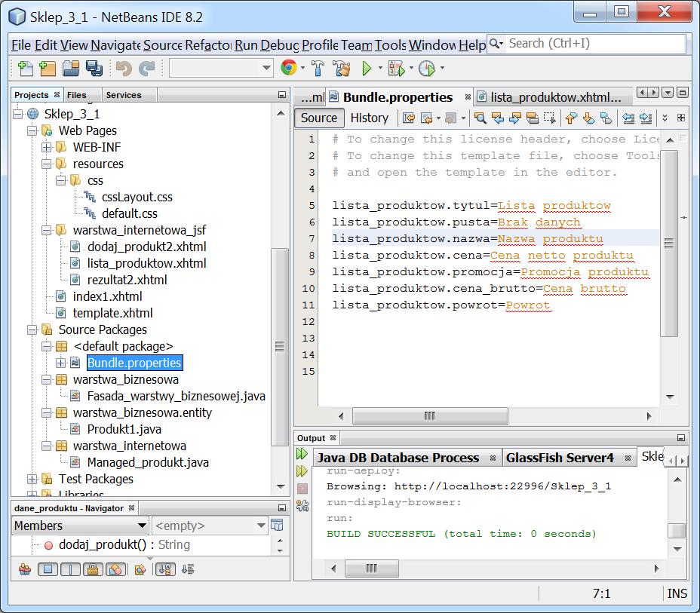The height and width of the screenshot is (613, 700).
Task: Click the Source view button
Action: click(x=319, y=118)
